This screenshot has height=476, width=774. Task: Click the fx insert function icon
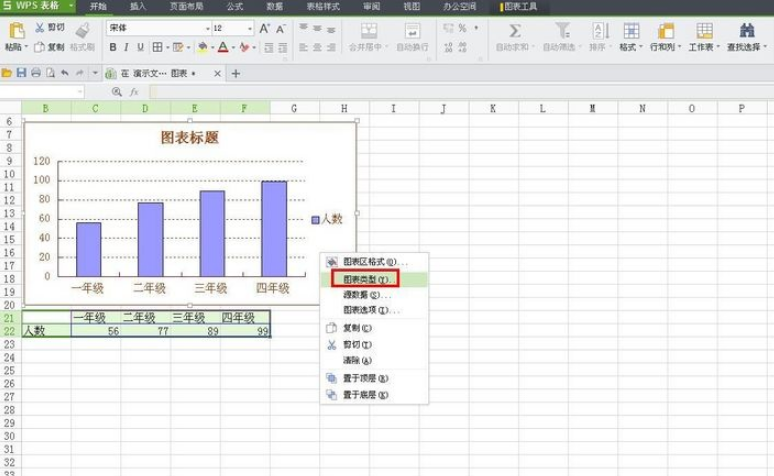point(134,92)
